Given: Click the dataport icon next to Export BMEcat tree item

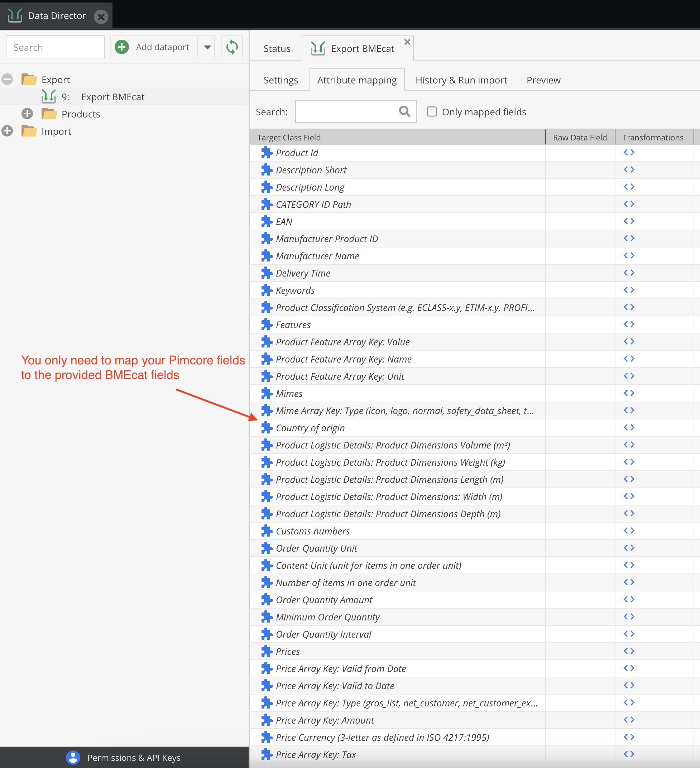Looking at the screenshot, I should click(x=49, y=97).
